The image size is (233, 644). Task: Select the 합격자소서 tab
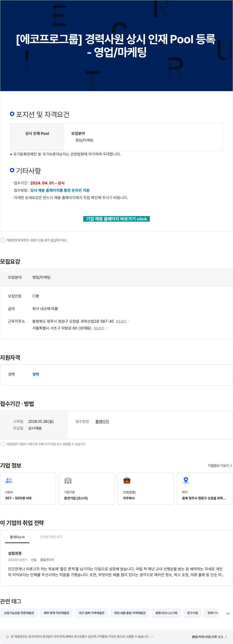17,537
